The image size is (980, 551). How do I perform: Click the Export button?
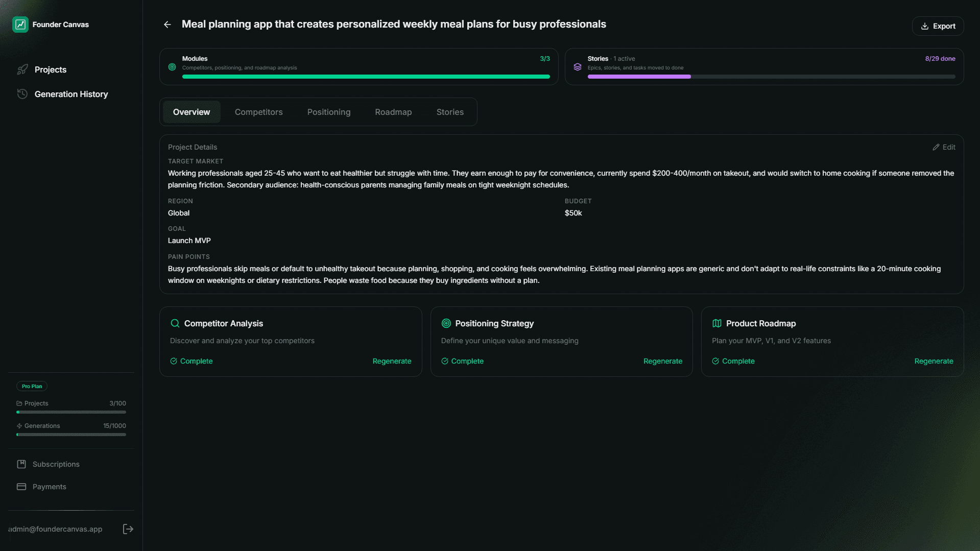pos(938,26)
